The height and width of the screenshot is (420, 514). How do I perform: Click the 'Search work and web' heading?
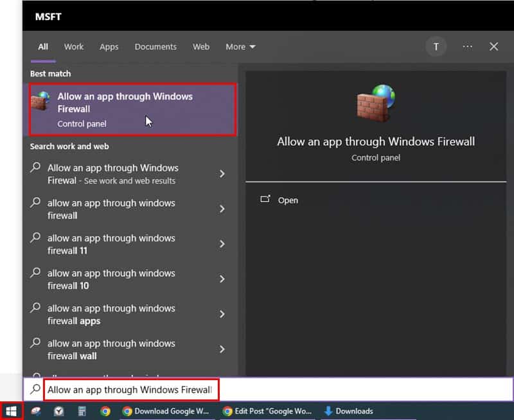click(69, 146)
